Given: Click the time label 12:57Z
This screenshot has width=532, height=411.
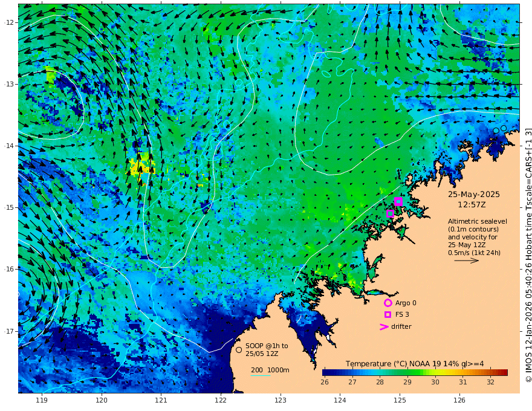Looking at the screenshot, I should 472,205.
